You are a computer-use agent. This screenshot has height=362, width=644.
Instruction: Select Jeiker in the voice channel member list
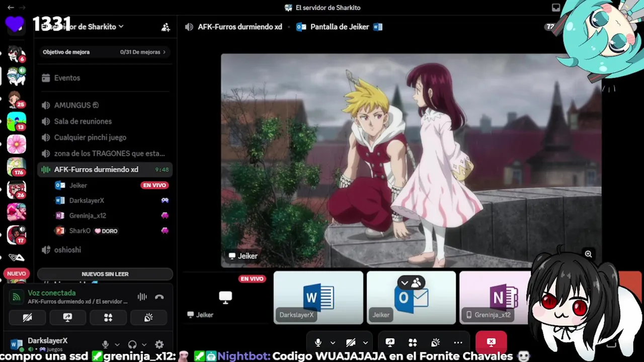(112, 186)
